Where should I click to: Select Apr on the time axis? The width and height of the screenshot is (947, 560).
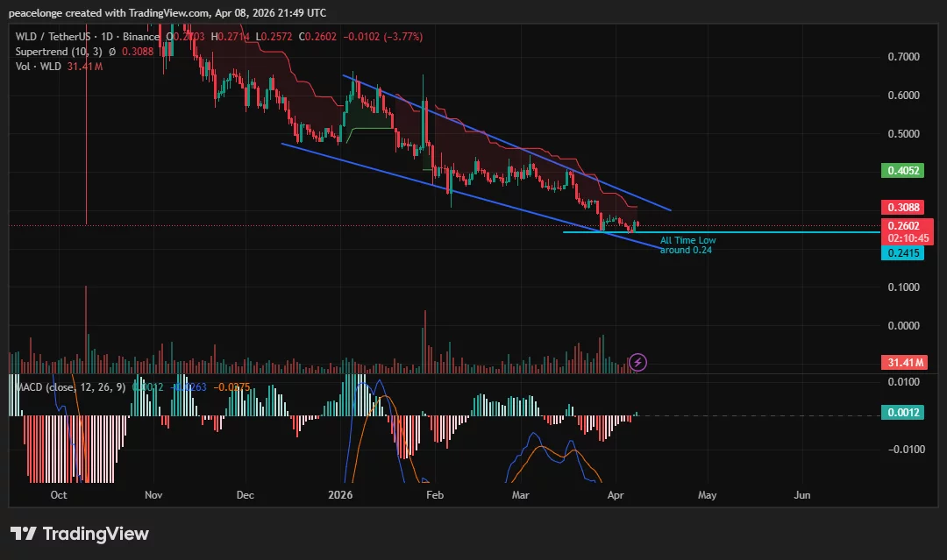tap(616, 495)
